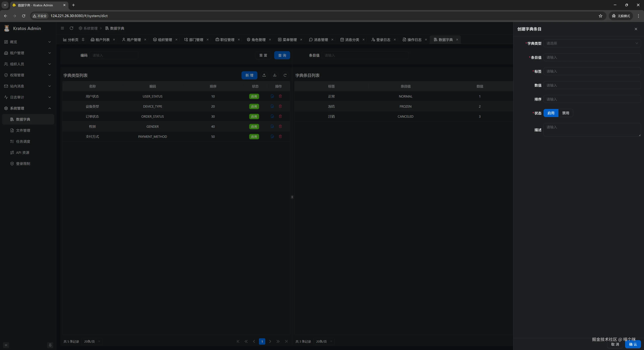This screenshot has width=644, height=350.
Task: Click page refresh icon next to breadcrumb
Action: click(x=71, y=28)
